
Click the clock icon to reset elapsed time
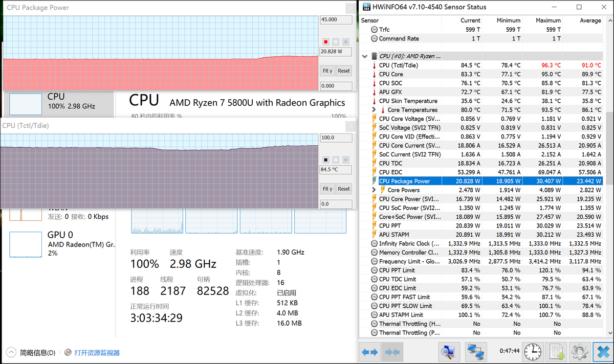click(533, 352)
